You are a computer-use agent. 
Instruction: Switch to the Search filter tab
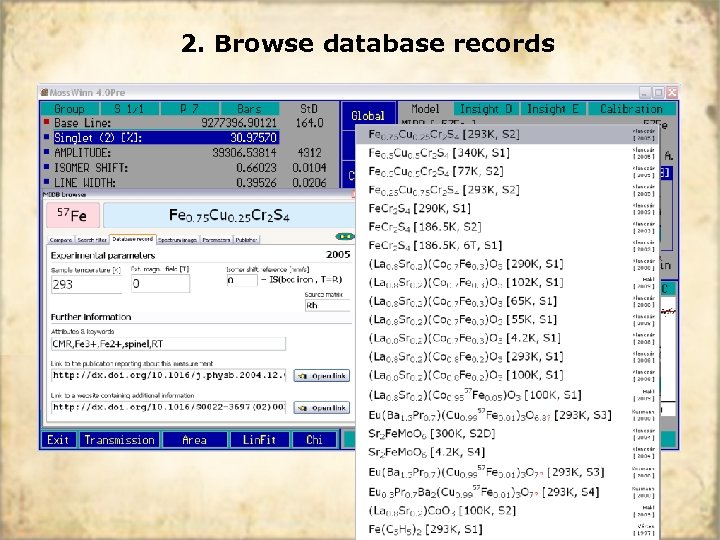pyautogui.click(x=92, y=240)
